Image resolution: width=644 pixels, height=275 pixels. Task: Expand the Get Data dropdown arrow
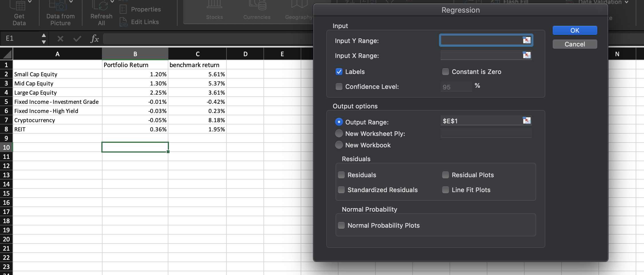(x=30, y=1)
